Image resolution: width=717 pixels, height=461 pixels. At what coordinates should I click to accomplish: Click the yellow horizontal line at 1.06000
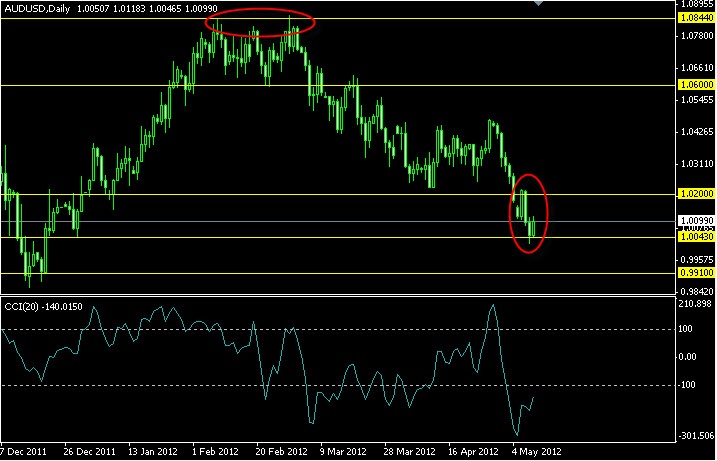coord(337,85)
